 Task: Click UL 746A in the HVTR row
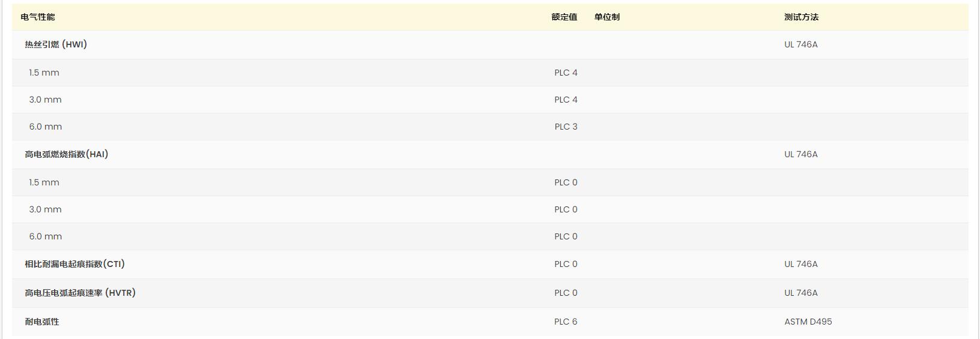click(x=800, y=293)
